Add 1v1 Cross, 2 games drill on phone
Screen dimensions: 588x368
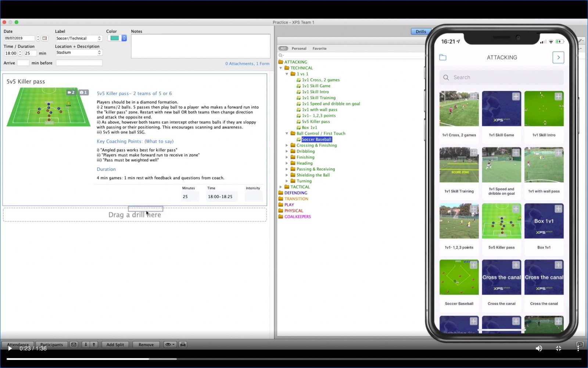pyautogui.click(x=474, y=96)
